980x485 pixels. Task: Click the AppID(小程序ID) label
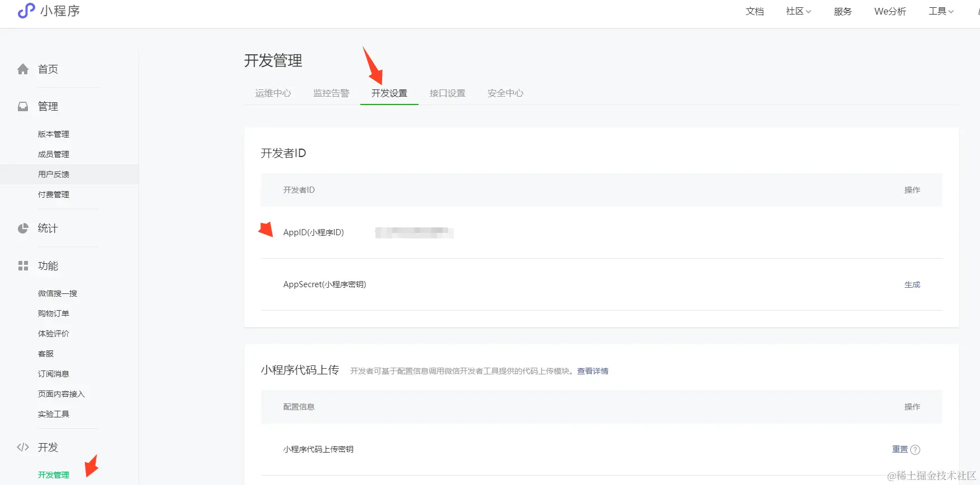point(313,232)
